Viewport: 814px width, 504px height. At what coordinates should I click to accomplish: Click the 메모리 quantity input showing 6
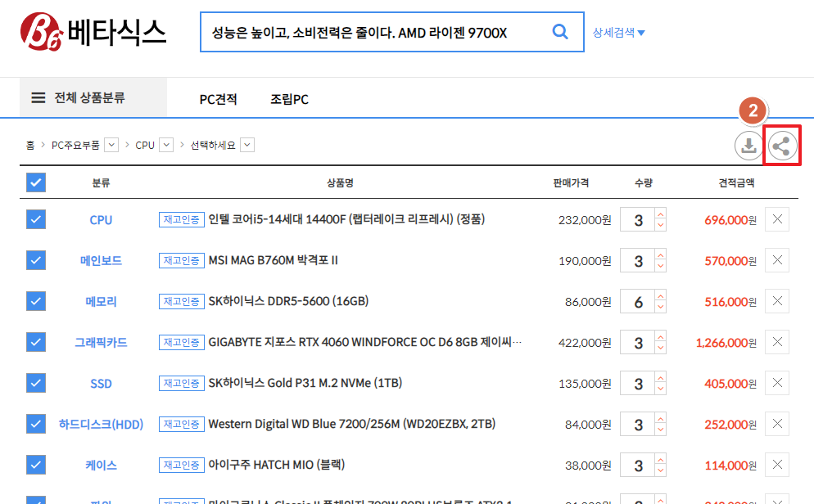(x=638, y=302)
